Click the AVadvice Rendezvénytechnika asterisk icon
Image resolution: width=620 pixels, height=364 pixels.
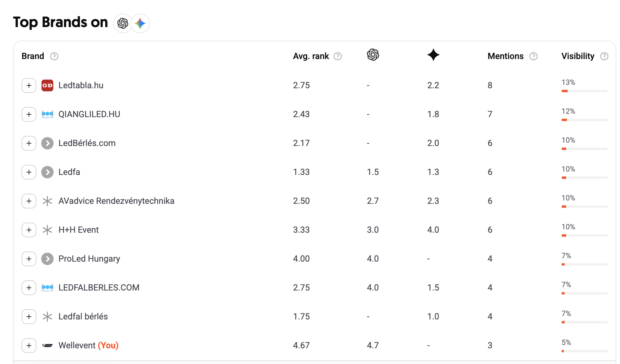[47, 201]
